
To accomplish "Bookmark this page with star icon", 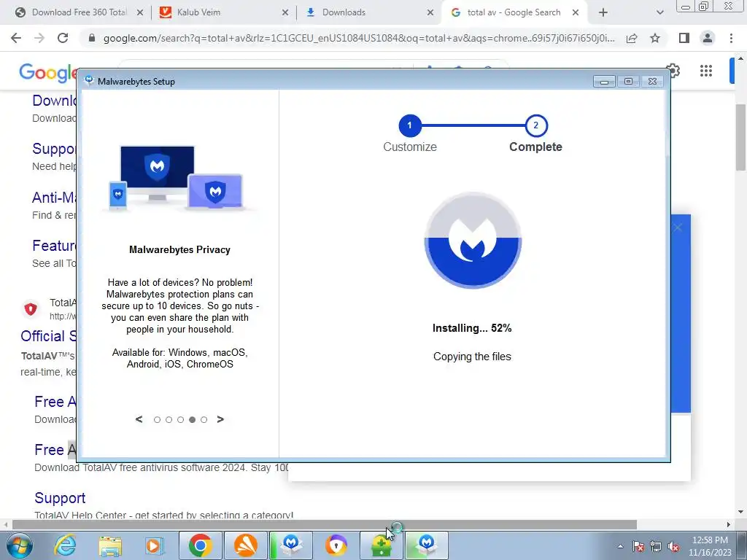I will pyautogui.click(x=655, y=38).
